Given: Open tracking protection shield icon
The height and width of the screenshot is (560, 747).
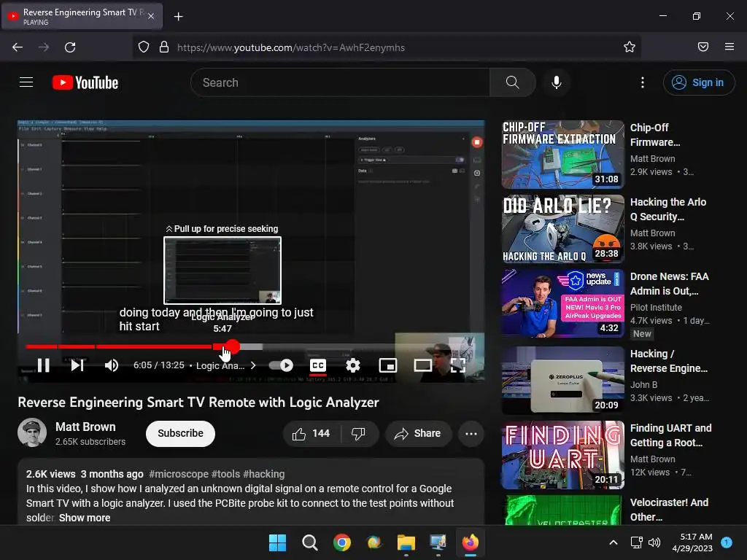Looking at the screenshot, I should pos(144,47).
